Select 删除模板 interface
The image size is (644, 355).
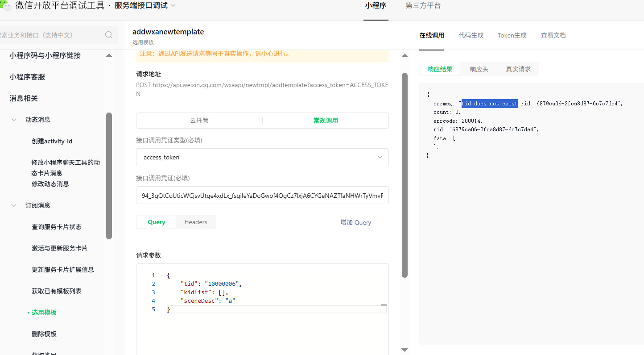pos(44,334)
